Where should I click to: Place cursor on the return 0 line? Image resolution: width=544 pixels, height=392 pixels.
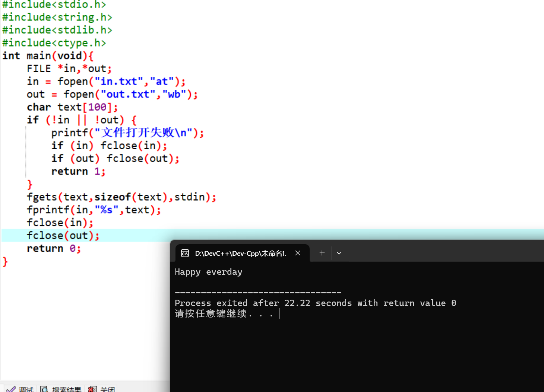coord(54,248)
